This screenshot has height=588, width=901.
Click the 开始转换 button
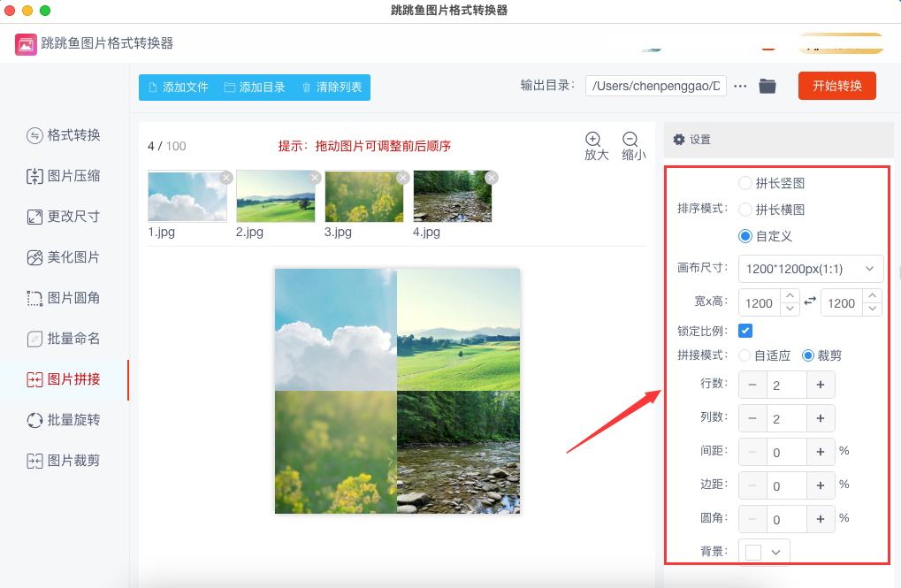[x=836, y=86]
